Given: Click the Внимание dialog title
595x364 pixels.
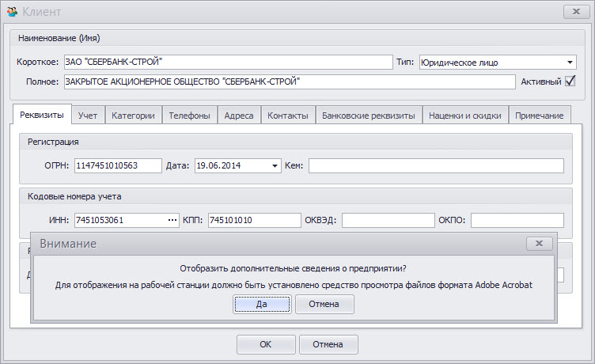Looking at the screenshot, I should (68, 243).
